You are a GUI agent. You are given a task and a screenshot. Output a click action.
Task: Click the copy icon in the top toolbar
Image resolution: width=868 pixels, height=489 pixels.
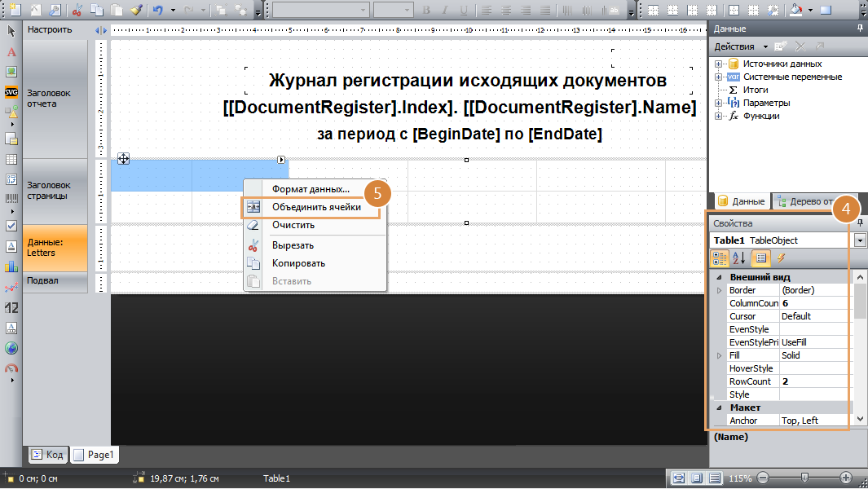click(97, 10)
